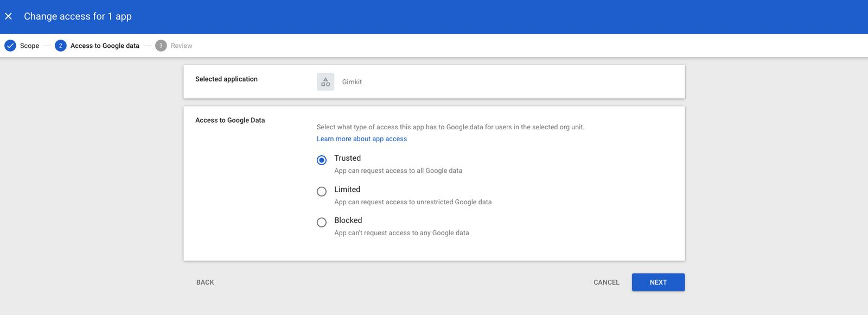Click the step 2 circle icon

(61, 46)
